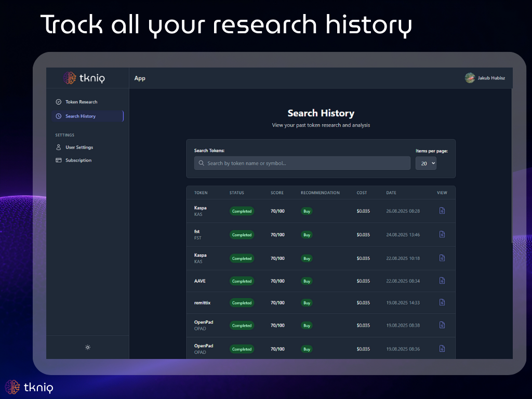Open Subscription page in sidebar

pos(78,161)
